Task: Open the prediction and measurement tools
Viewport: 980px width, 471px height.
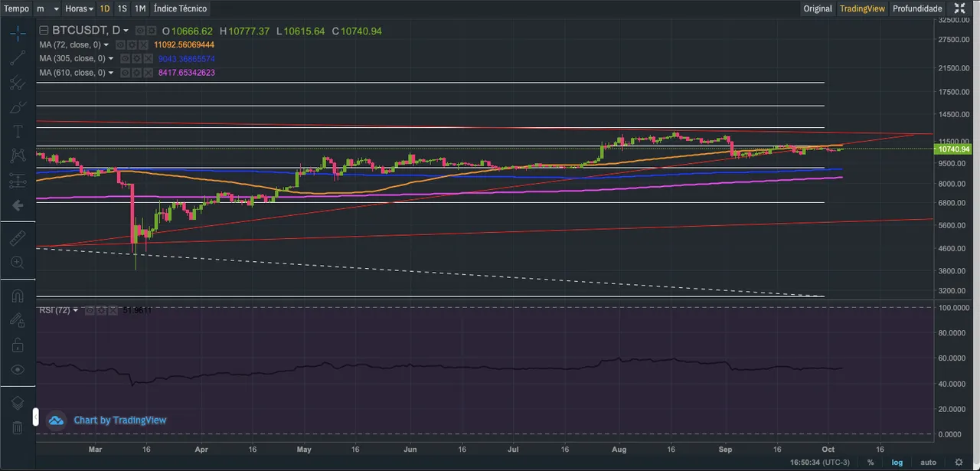Action: click(x=18, y=181)
